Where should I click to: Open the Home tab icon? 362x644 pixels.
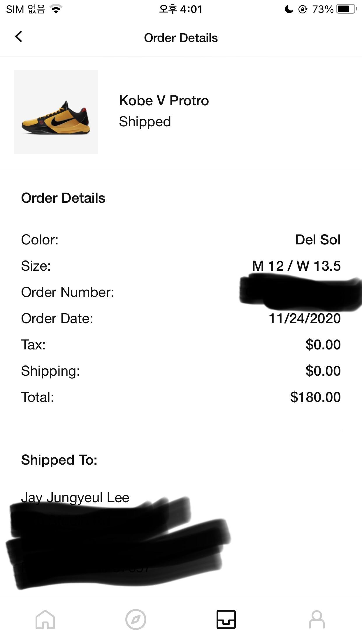click(x=45, y=619)
